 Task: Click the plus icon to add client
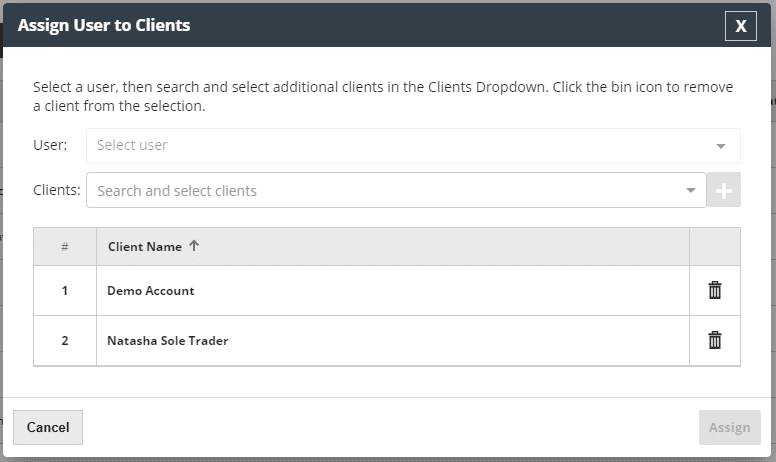[x=724, y=190]
